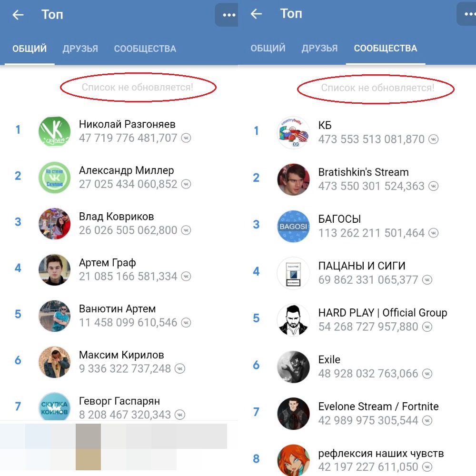Open ПАЦАНЫ И СИГИ avatar
This screenshot has width=476, height=476.
pyautogui.click(x=293, y=273)
